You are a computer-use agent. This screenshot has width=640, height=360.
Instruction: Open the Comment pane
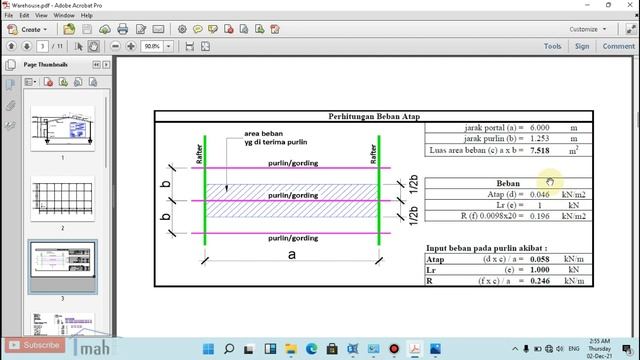[x=618, y=46]
